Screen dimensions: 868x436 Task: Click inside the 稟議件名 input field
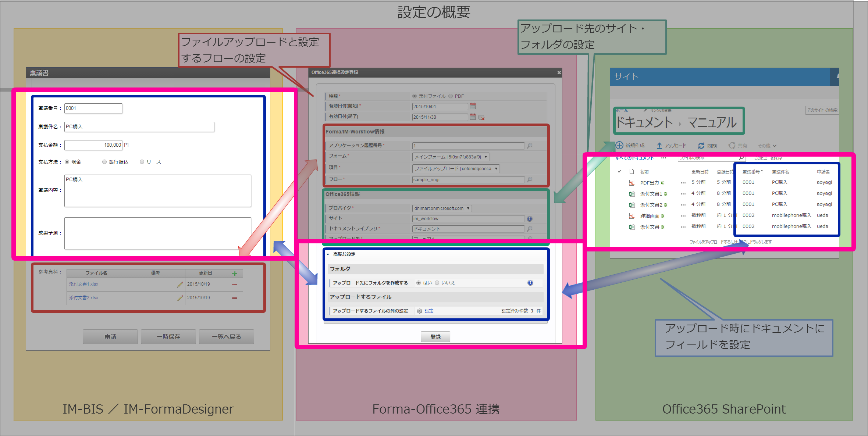139,127
